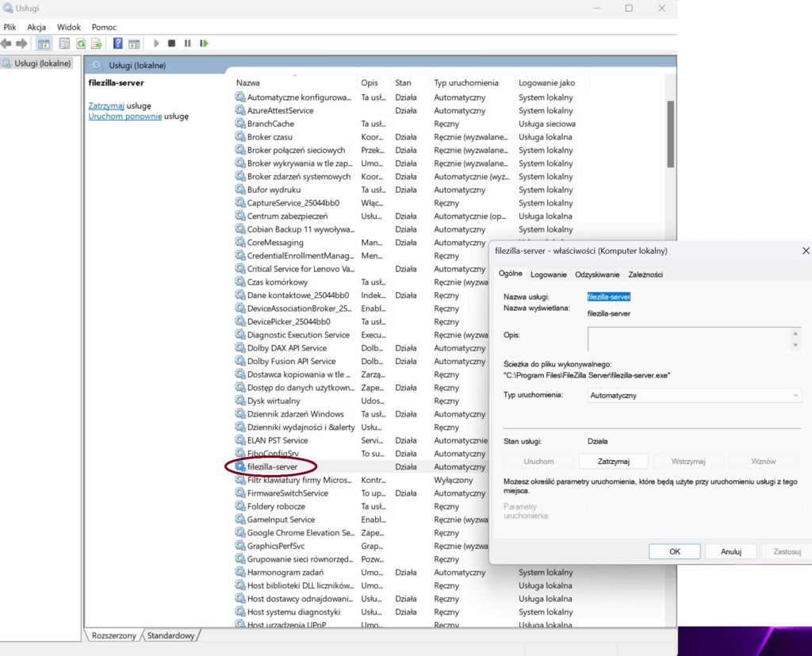Click the Properties toolbar icon

click(64, 44)
